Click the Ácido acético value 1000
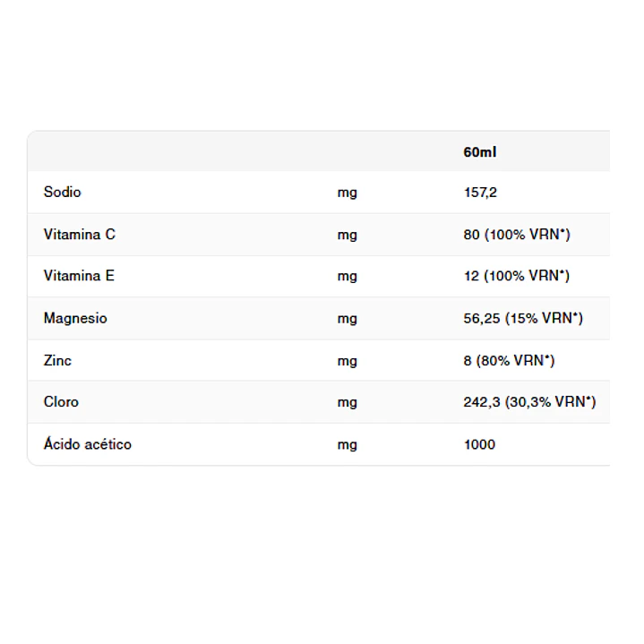644x644 pixels. tap(479, 444)
